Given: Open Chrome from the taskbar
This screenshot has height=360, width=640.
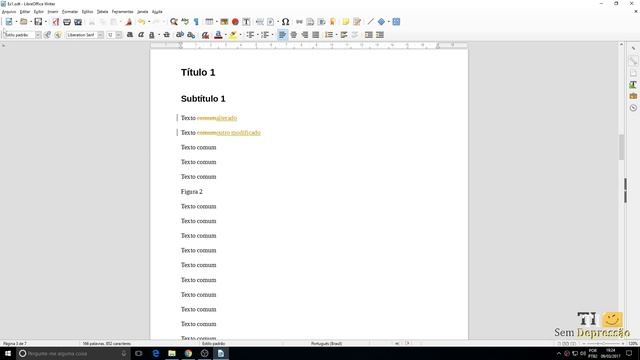Looking at the screenshot, I should [x=188, y=353].
